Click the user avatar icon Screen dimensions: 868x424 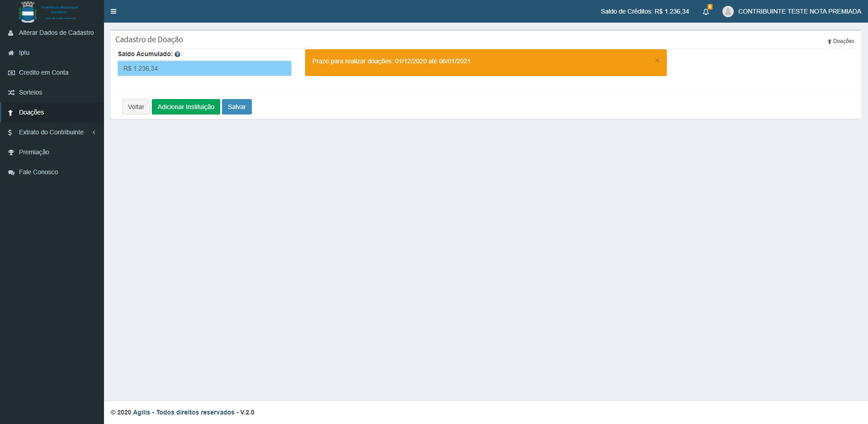tap(728, 11)
